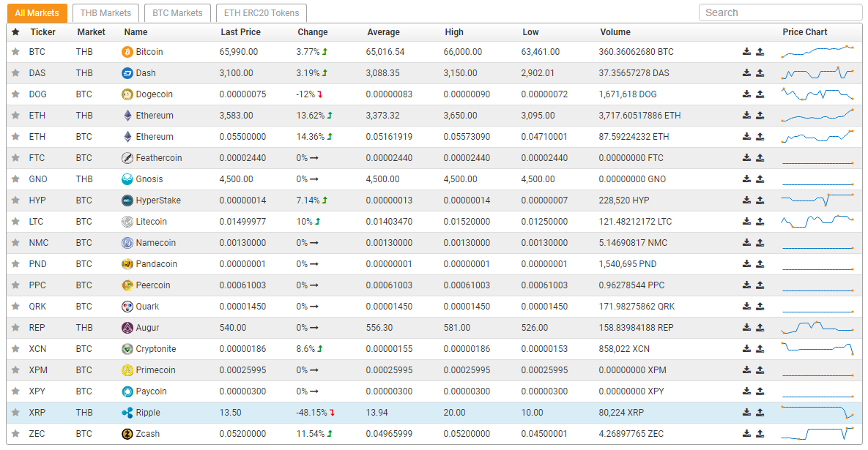Click the Search input field
Viewport: 868px width, 450px height.
[780, 12]
